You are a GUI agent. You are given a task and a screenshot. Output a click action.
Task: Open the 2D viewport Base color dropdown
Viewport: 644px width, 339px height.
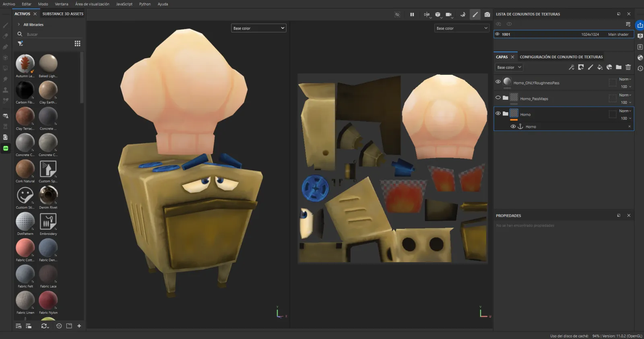point(462,28)
